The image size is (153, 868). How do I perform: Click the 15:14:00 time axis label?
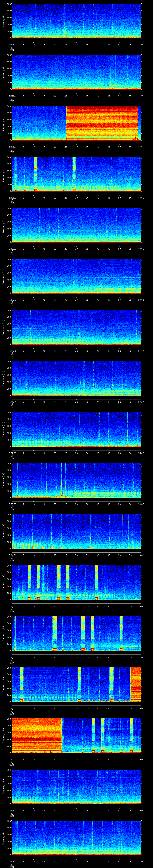pos(12,44)
